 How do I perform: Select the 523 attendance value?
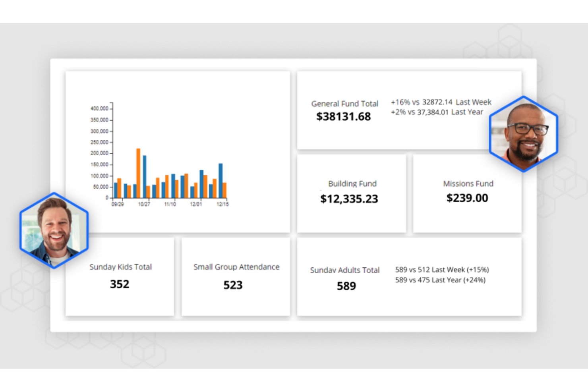coord(233,285)
